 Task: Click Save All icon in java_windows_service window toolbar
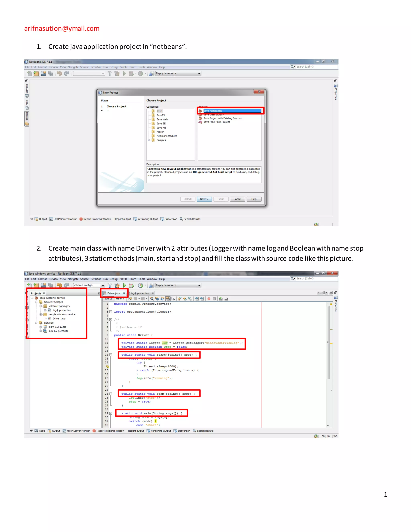pos(50,285)
